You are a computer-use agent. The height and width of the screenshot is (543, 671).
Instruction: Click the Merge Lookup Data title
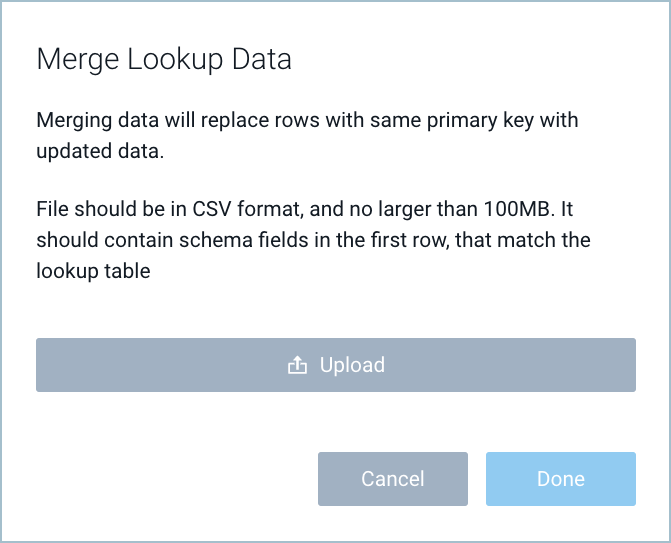pyautogui.click(x=164, y=59)
